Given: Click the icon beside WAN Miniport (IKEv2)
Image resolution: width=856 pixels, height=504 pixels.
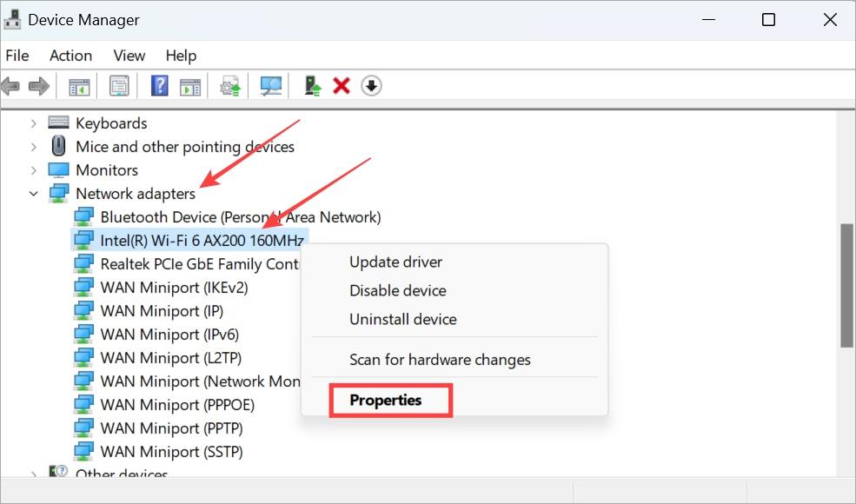Looking at the screenshot, I should coord(83,288).
